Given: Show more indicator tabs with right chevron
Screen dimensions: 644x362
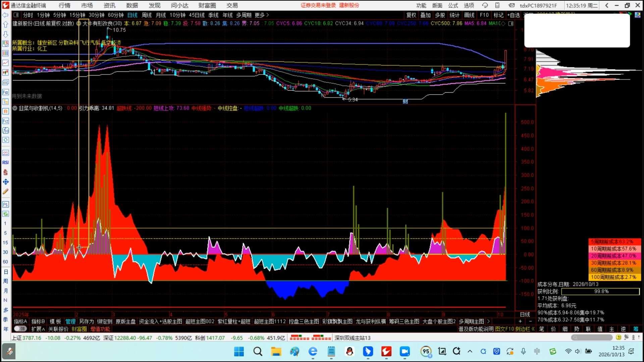Looking at the screenshot, I should 488,321.
